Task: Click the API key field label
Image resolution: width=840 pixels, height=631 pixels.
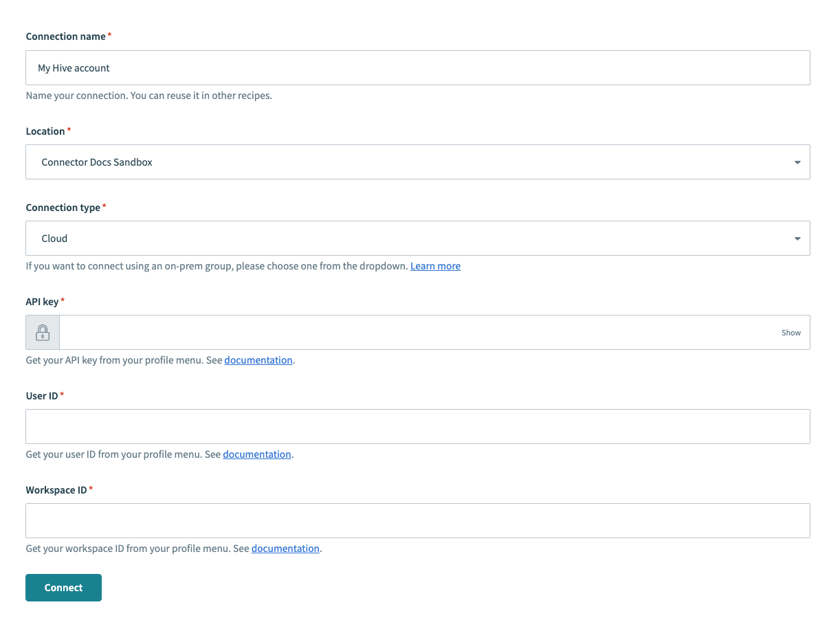Action: click(42, 302)
